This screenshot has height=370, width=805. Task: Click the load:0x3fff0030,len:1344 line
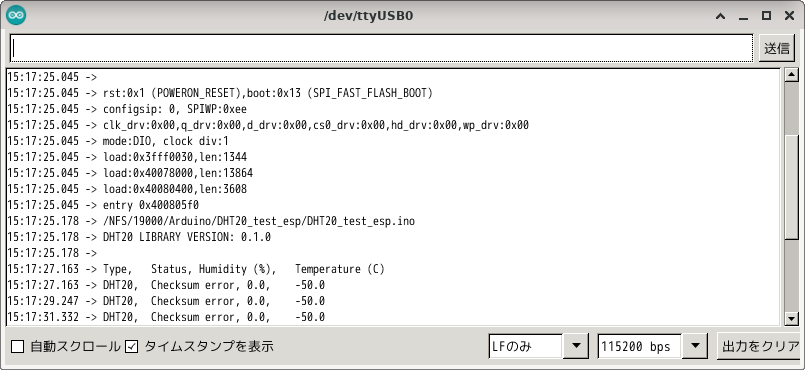[127, 157]
